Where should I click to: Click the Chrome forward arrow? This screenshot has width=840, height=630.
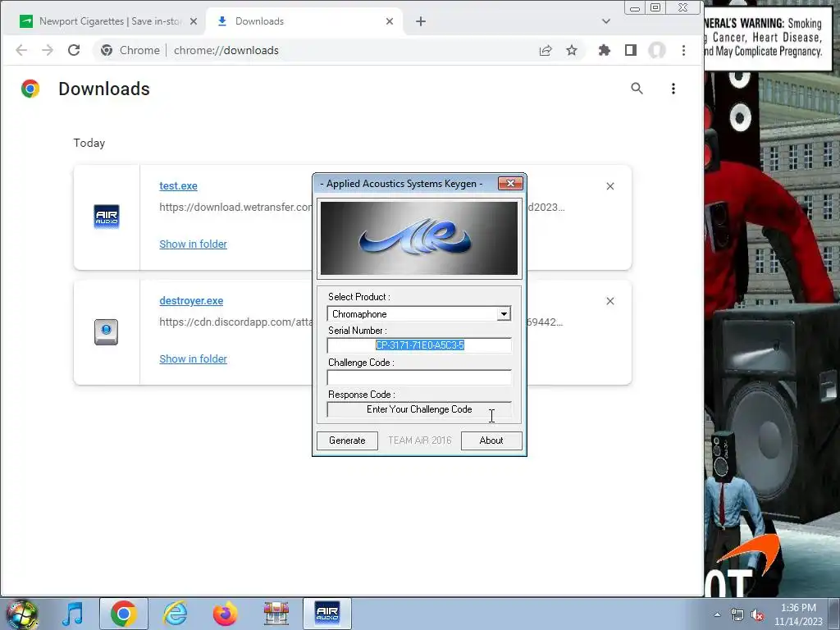[x=48, y=50]
